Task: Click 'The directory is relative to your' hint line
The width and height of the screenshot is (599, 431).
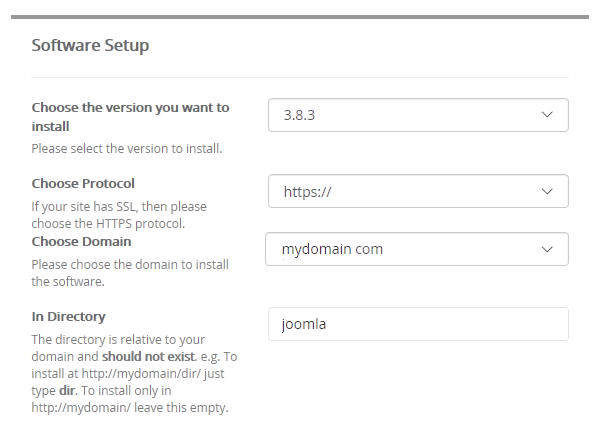Action: point(118,340)
